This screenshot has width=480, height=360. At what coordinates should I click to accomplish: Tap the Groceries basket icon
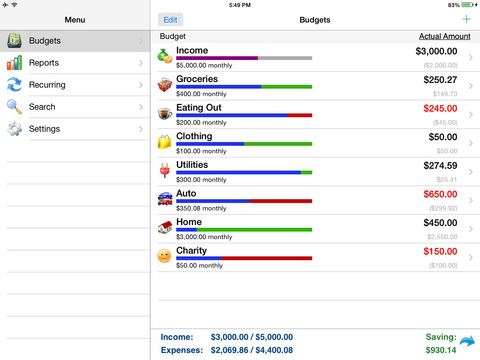(165, 85)
